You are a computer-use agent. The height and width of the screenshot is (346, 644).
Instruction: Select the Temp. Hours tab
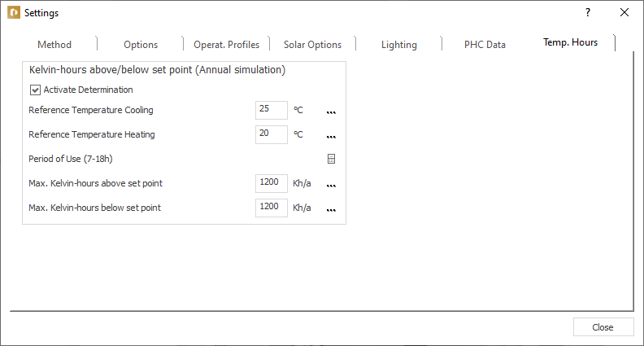pos(570,42)
